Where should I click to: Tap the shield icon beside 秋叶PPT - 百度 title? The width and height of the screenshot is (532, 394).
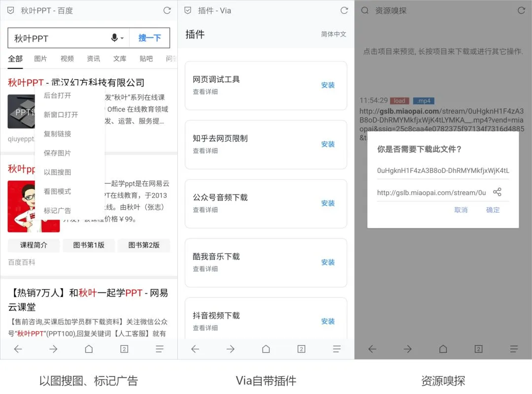click(x=10, y=10)
